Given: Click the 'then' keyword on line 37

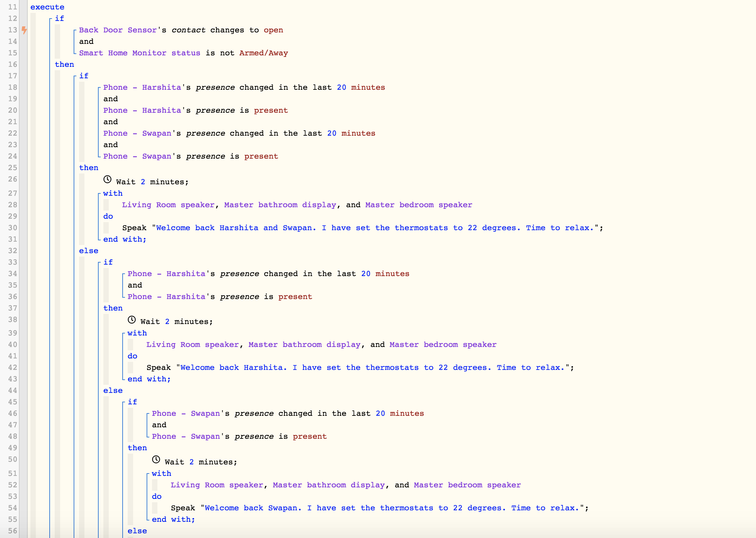Looking at the screenshot, I should (x=113, y=308).
